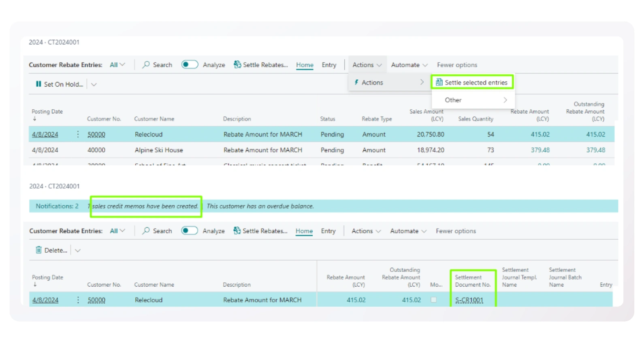Click Posting Date sort arrow in lower table
The height and width of the screenshot is (343, 644).
click(x=35, y=285)
